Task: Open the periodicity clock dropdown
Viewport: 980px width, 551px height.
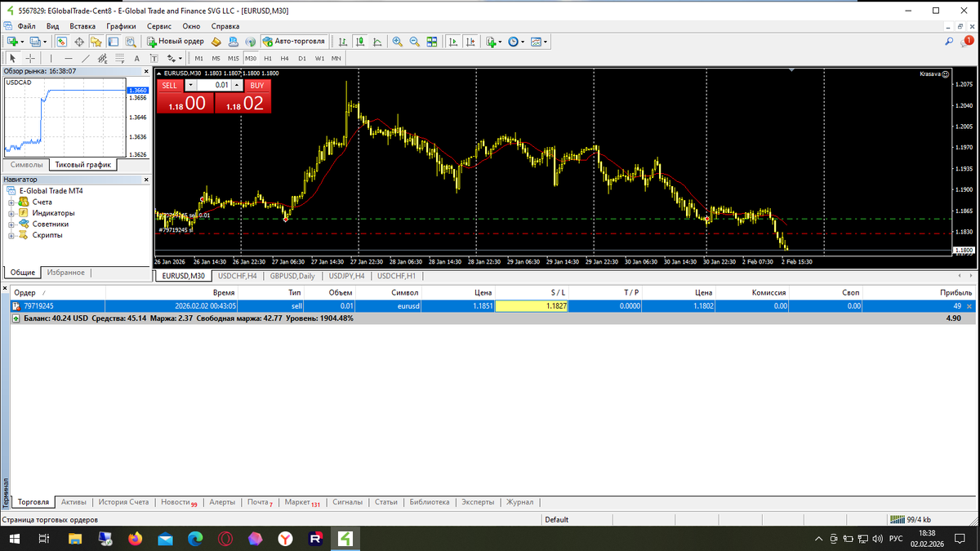Action: tap(523, 41)
